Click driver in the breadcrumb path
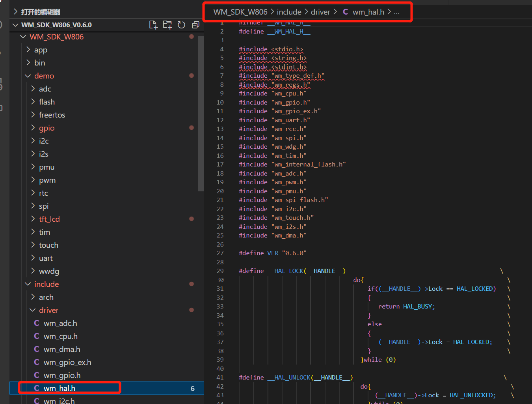Viewport: 532px width, 404px height. 320,12
